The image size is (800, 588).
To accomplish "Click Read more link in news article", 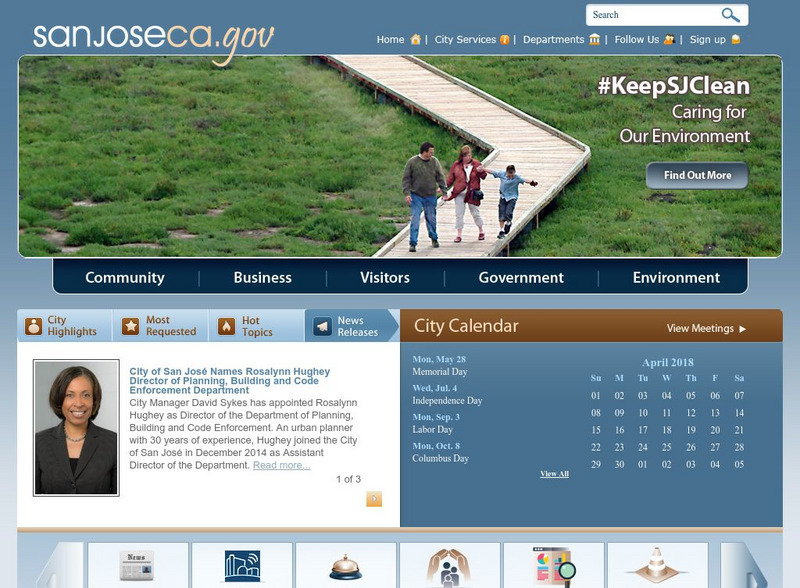I will pyautogui.click(x=282, y=465).
